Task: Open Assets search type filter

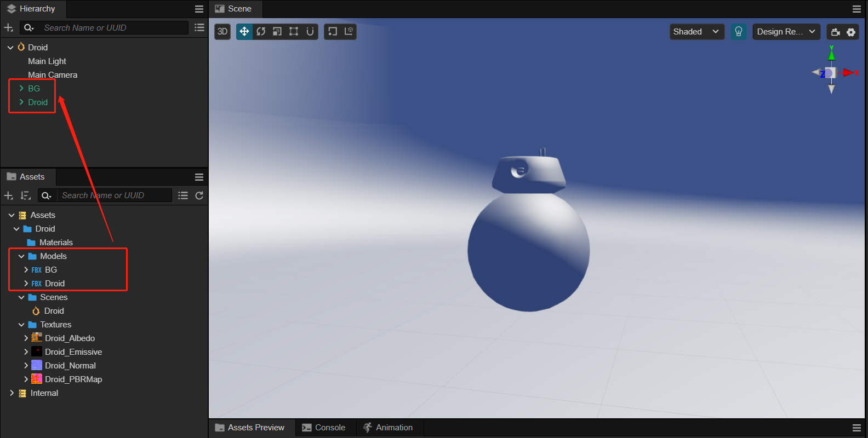Action: pyautogui.click(x=47, y=195)
